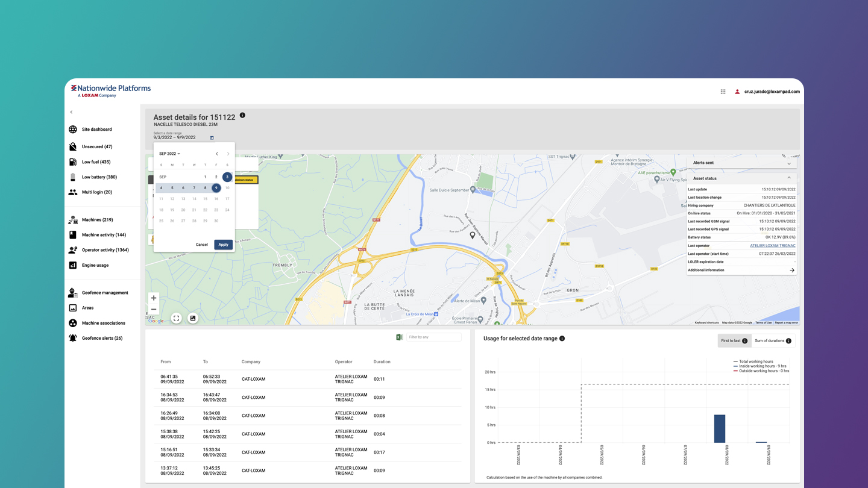The width and height of the screenshot is (868, 488).
Task: Open the Unsecured (47) list
Action: pos(97,147)
